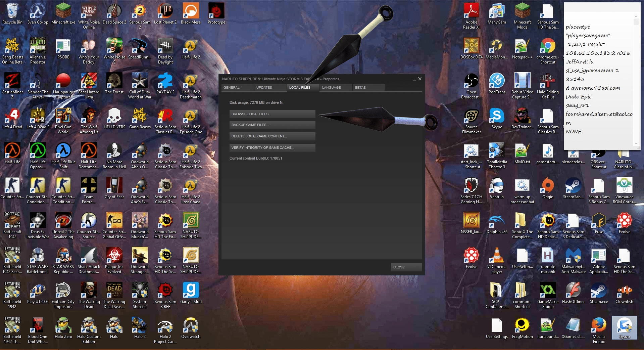Click The Wolf Among Us icon
The height and width of the screenshot is (350, 644).
pyautogui.click(x=89, y=121)
